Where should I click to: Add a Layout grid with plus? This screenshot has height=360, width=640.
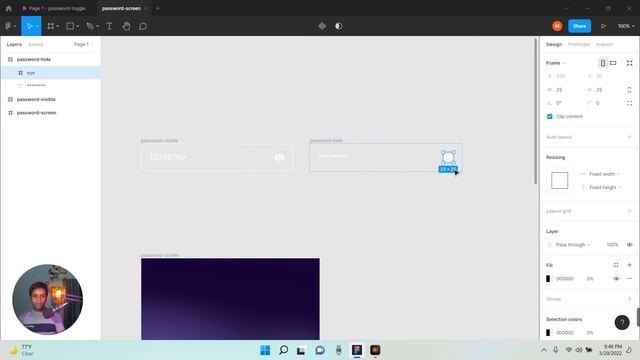point(629,211)
